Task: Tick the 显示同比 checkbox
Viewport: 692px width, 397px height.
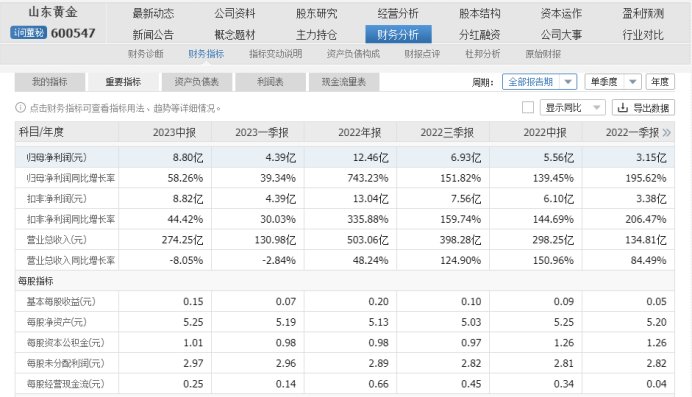Action: 528,108
